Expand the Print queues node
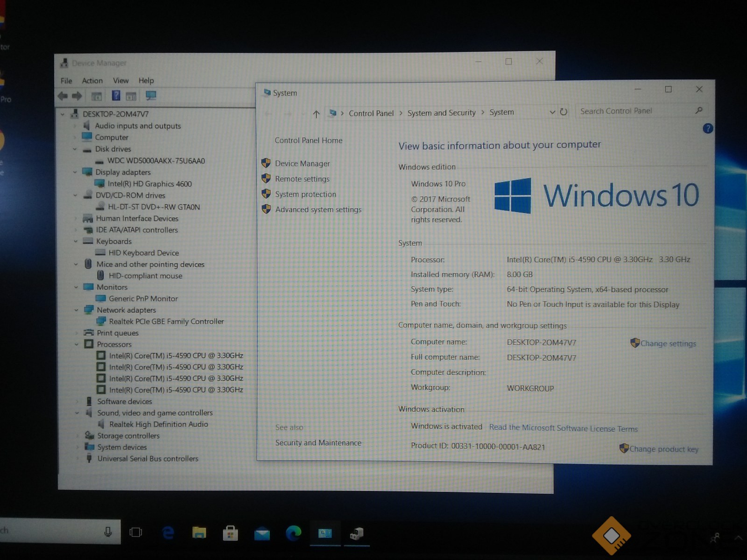This screenshot has height=560, width=747. coord(77,333)
